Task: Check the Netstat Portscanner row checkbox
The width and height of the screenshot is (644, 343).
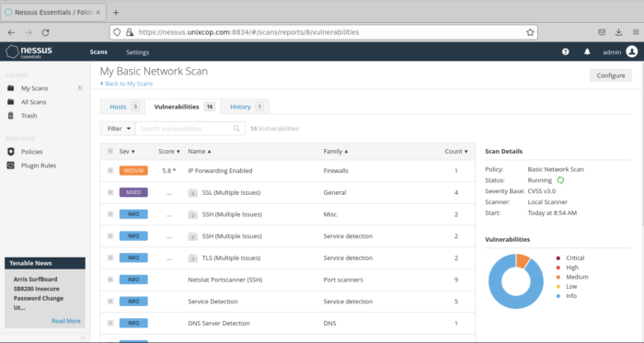Action: tap(110, 280)
